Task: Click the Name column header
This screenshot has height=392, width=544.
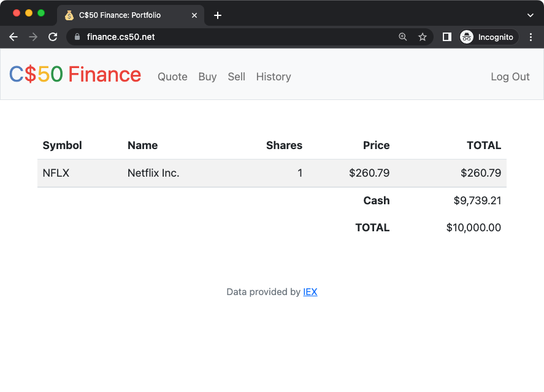Action: [x=142, y=145]
